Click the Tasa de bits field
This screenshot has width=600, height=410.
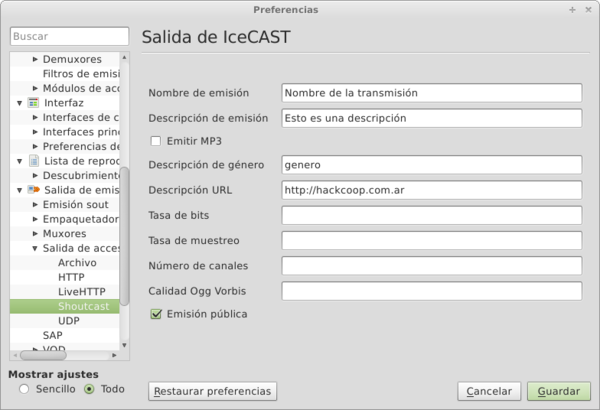click(x=431, y=215)
